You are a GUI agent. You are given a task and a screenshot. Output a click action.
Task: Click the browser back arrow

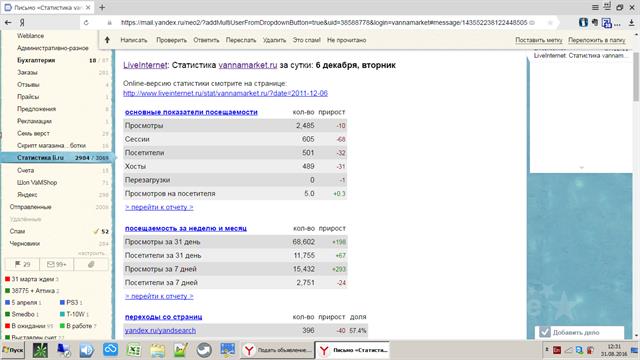coord(8,22)
